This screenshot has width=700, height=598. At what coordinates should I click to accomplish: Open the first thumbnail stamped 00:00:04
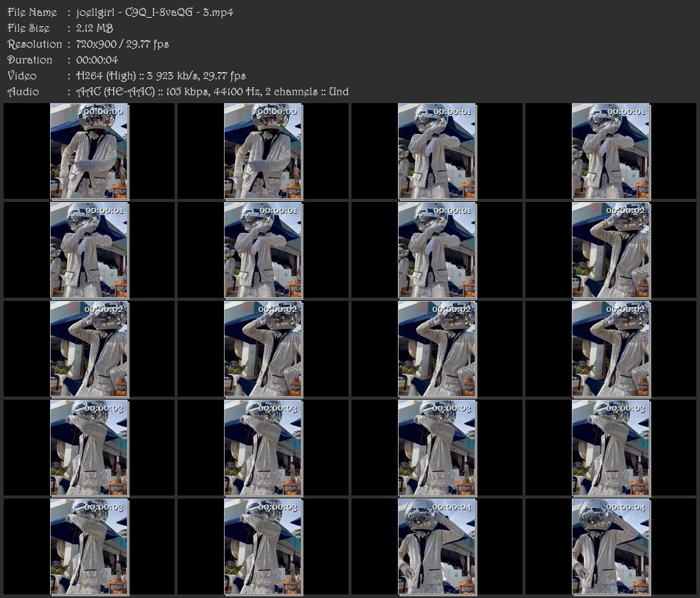[x=437, y=547]
